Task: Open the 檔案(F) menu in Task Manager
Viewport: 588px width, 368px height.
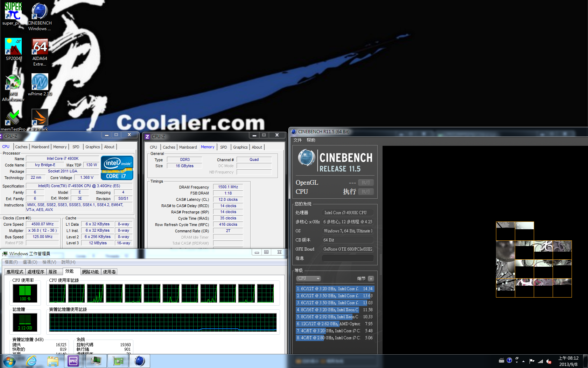Action: click(11, 262)
